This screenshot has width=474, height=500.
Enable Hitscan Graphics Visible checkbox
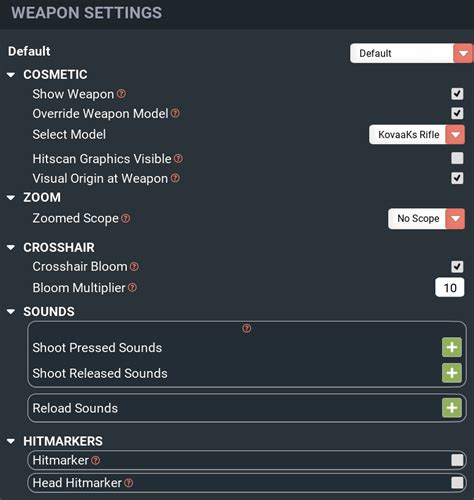point(457,158)
